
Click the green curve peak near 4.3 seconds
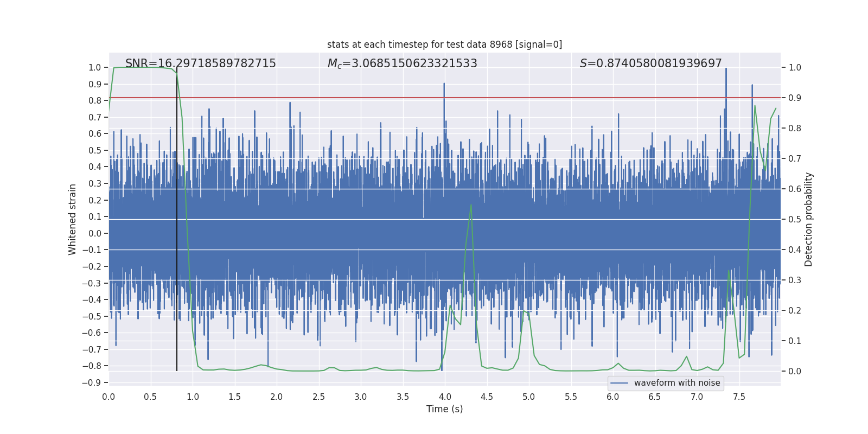pyautogui.click(x=471, y=205)
